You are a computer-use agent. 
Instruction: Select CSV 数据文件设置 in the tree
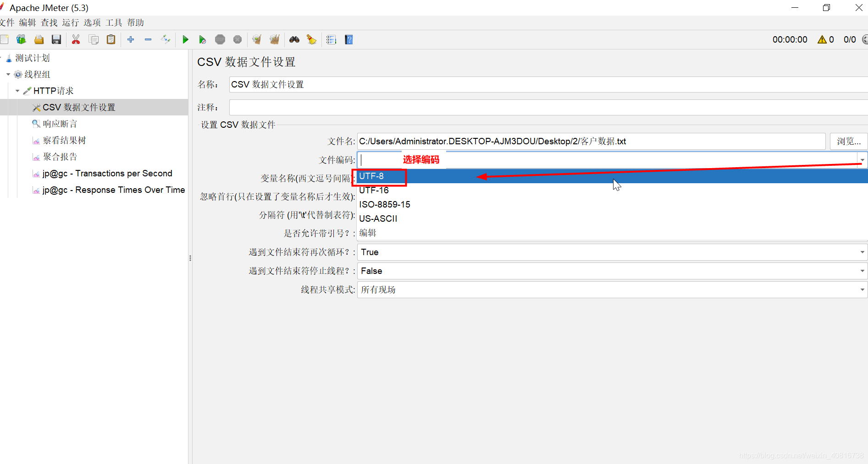79,108
